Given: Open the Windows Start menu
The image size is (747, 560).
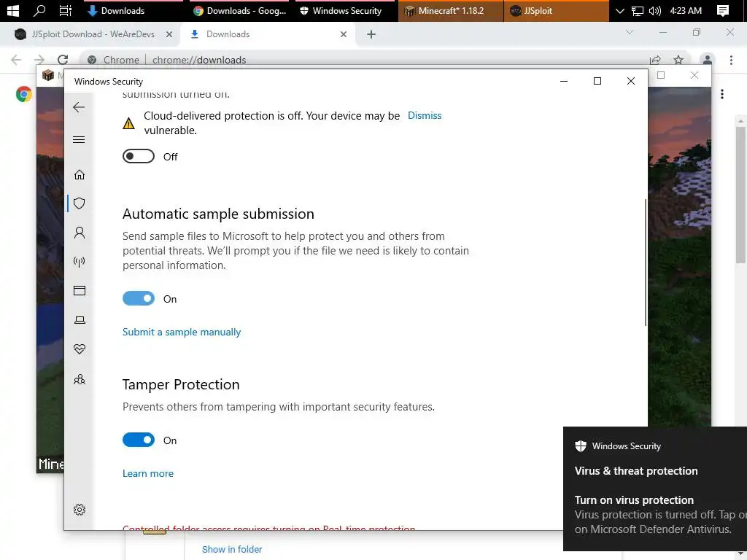Looking at the screenshot, I should click(x=13, y=10).
